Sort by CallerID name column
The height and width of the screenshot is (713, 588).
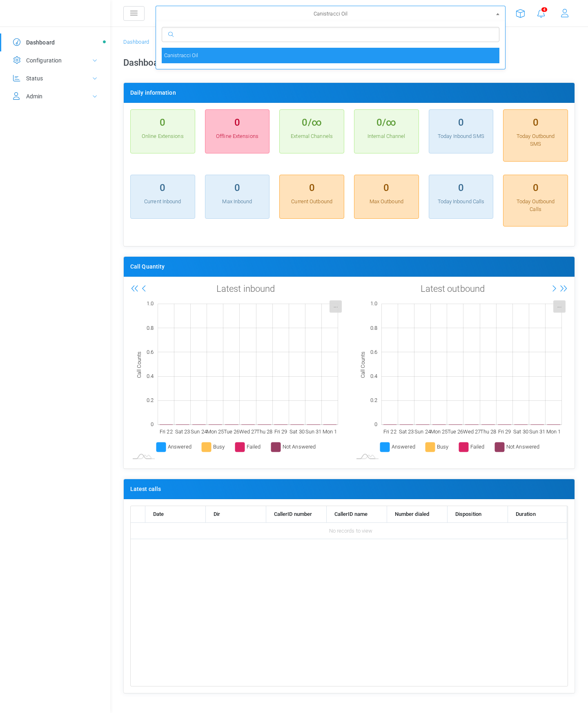[356, 514]
